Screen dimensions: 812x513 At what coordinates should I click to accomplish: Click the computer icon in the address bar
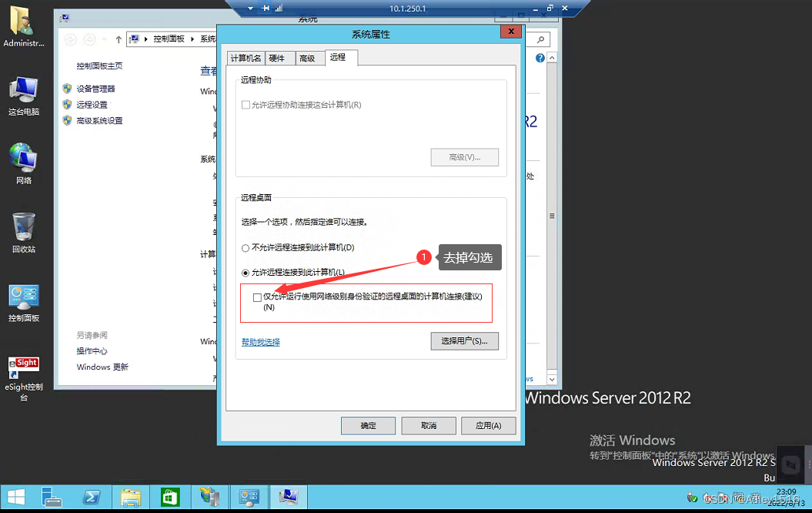(135, 39)
